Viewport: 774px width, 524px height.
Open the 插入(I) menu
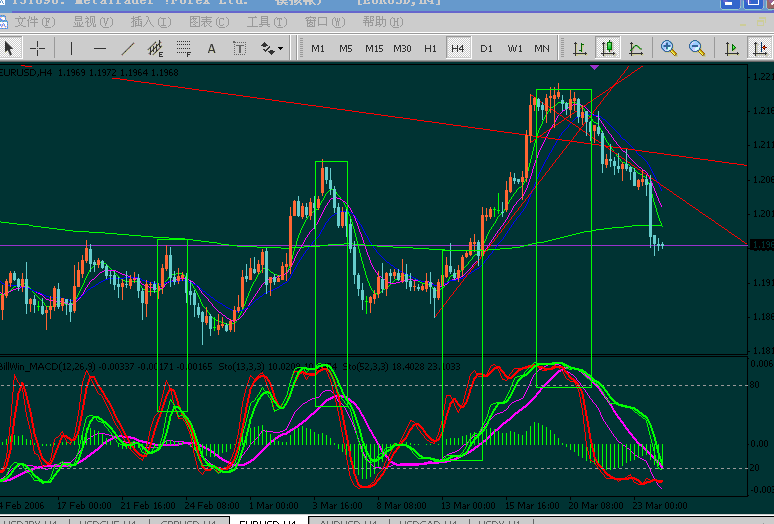(151, 22)
